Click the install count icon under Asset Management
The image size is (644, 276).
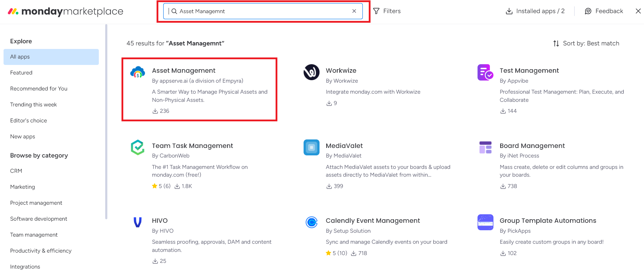pos(155,111)
